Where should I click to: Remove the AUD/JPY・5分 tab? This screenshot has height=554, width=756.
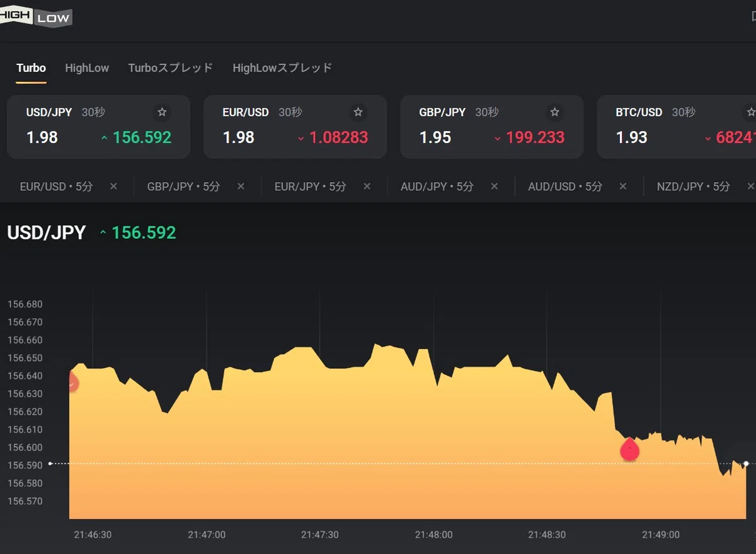(x=495, y=187)
